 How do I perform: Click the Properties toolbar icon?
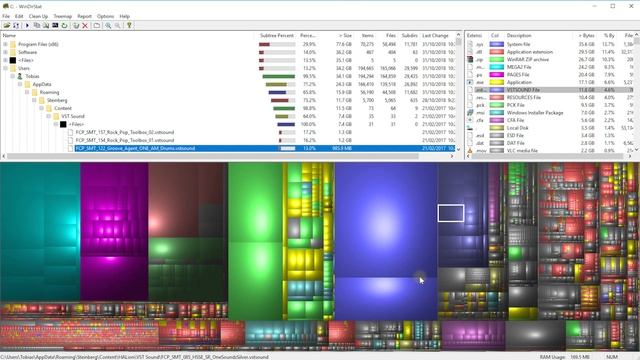(x=97, y=25)
